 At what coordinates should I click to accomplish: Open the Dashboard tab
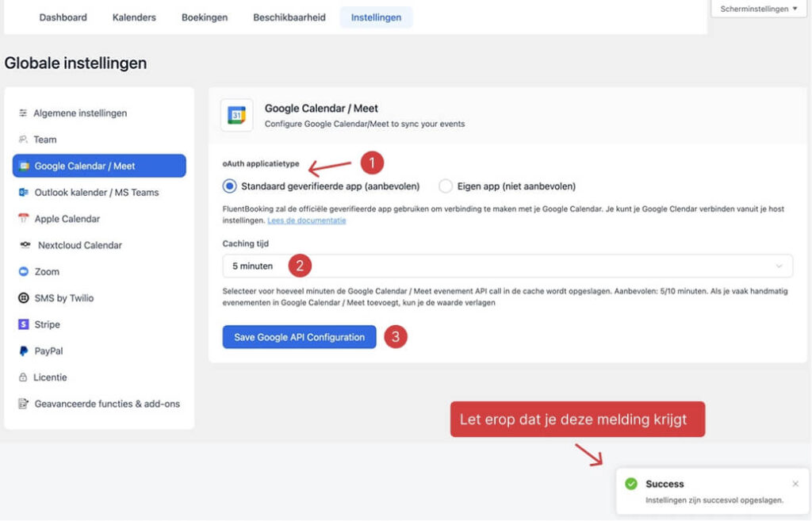coord(63,17)
